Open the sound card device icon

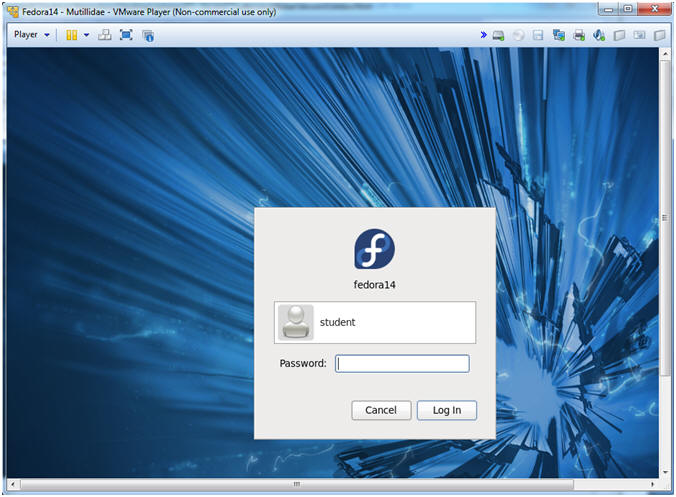(x=599, y=35)
